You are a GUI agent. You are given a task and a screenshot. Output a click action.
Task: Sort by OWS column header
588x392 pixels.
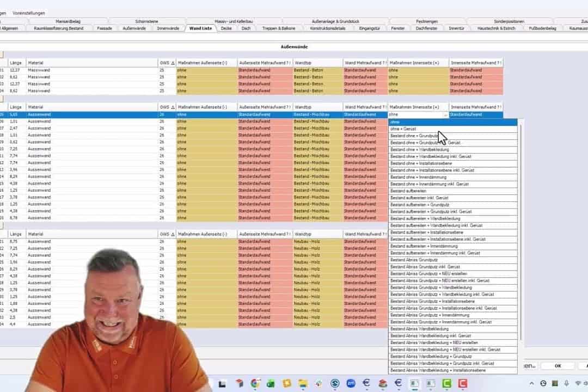(166, 63)
